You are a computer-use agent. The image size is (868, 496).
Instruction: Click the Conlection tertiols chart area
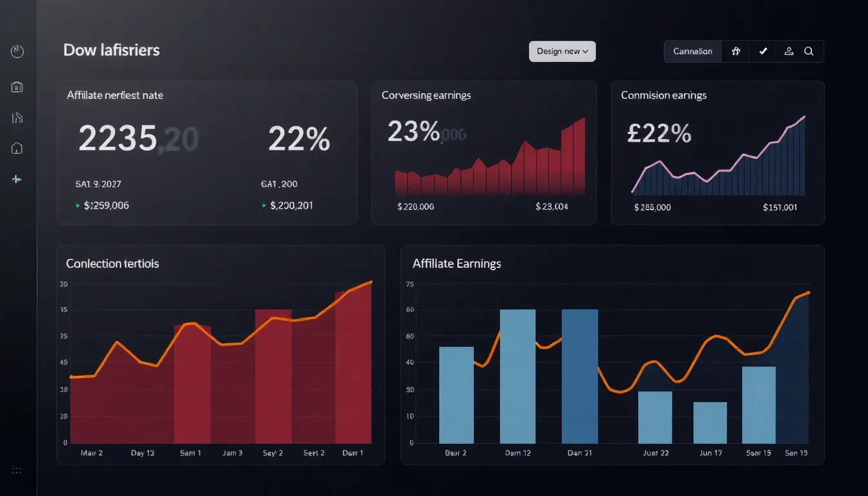pos(220,362)
